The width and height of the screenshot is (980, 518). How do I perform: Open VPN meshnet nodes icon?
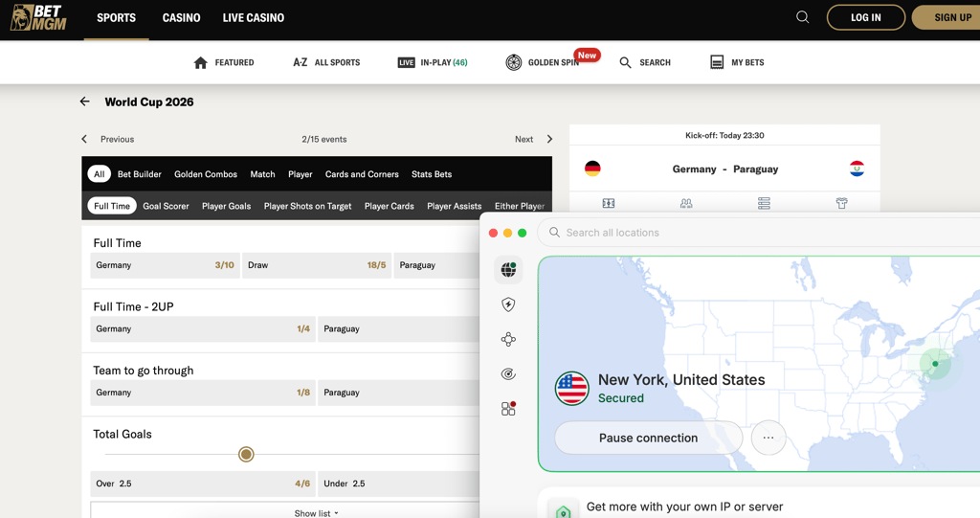508,339
